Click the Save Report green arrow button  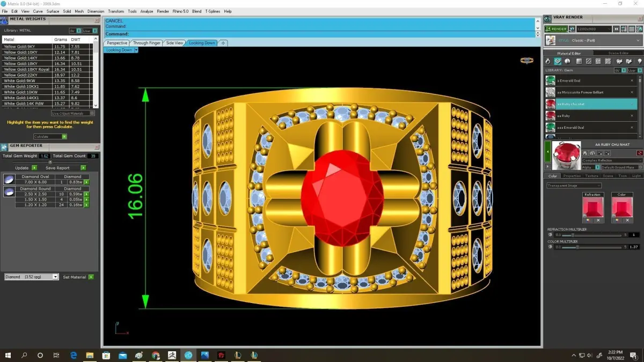83,168
